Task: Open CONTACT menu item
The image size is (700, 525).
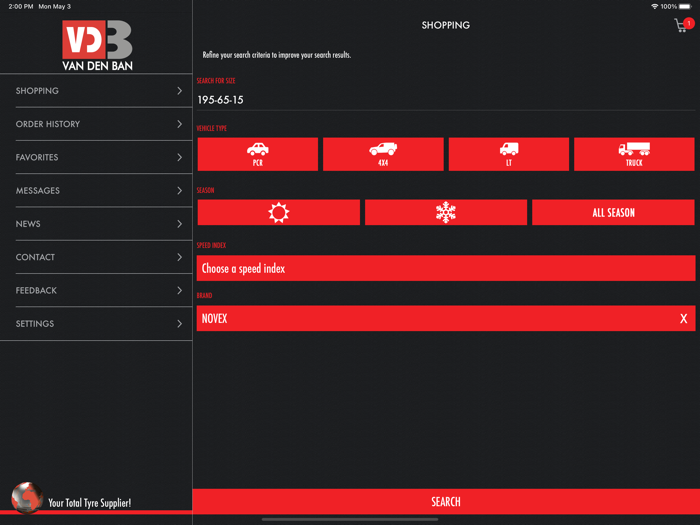Action: tap(96, 257)
